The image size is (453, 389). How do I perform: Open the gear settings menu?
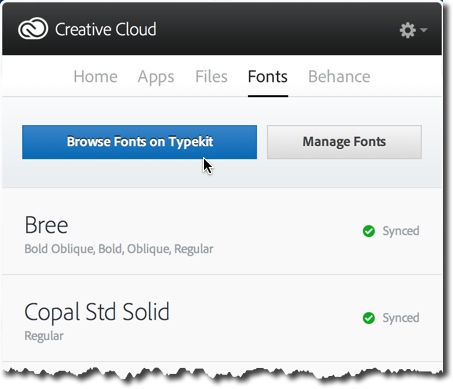pos(413,30)
